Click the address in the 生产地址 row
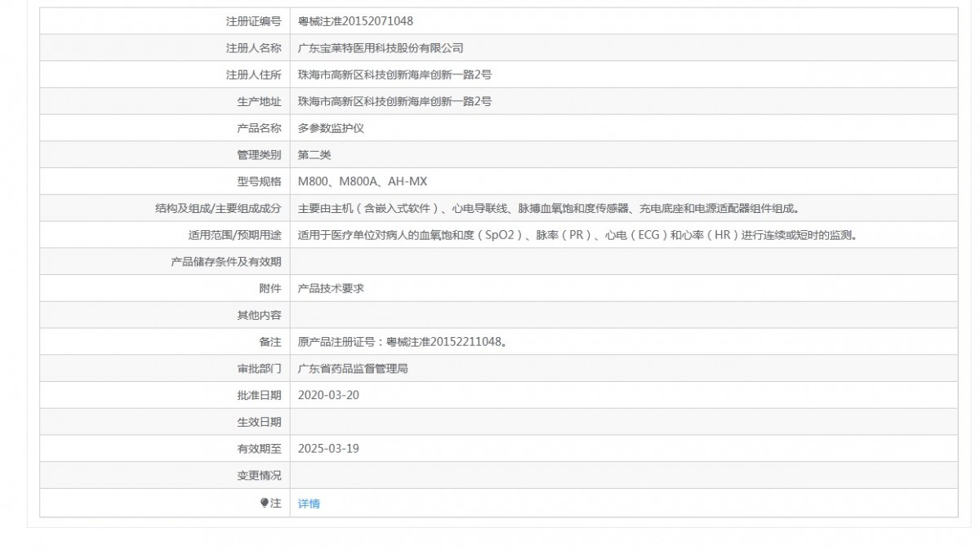 [394, 101]
